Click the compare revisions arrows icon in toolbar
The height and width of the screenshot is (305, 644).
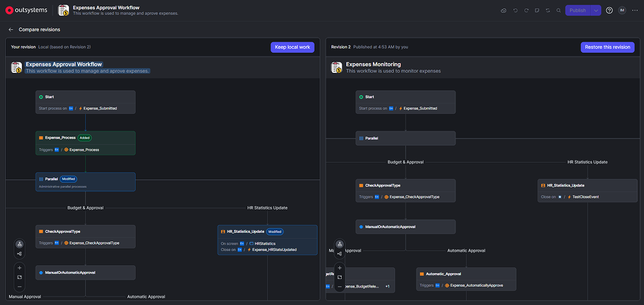pos(547,10)
